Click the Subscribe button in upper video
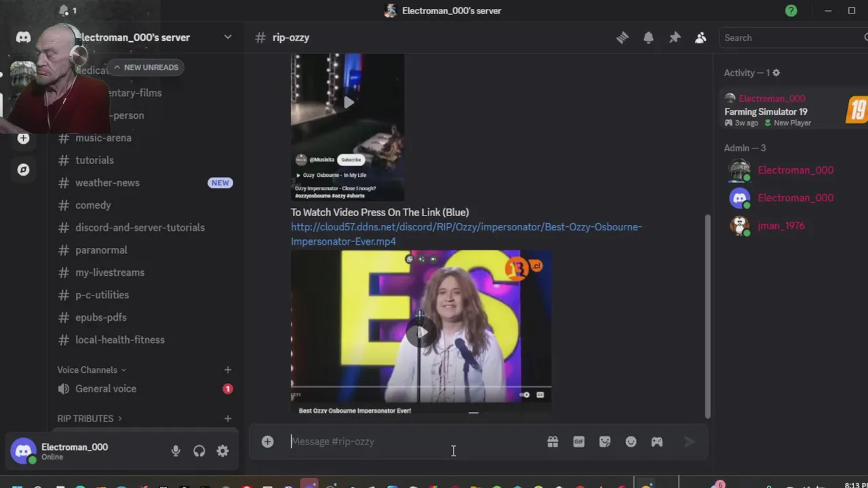Image resolution: width=868 pixels, height=488 pixels. click(351, 159)
